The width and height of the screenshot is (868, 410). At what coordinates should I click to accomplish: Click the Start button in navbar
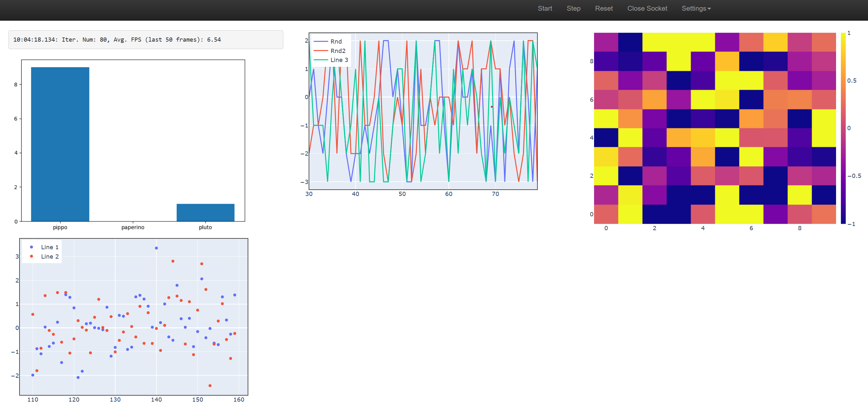pyautogui.click(x=545, y=8)
